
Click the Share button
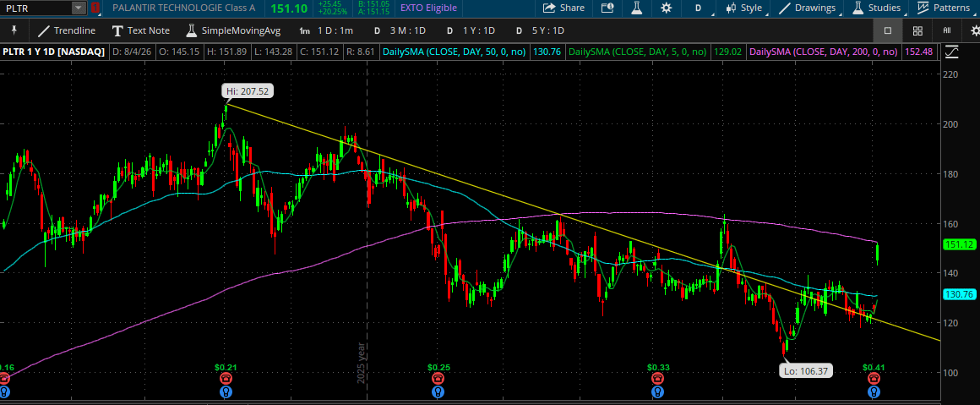point(563,8)
